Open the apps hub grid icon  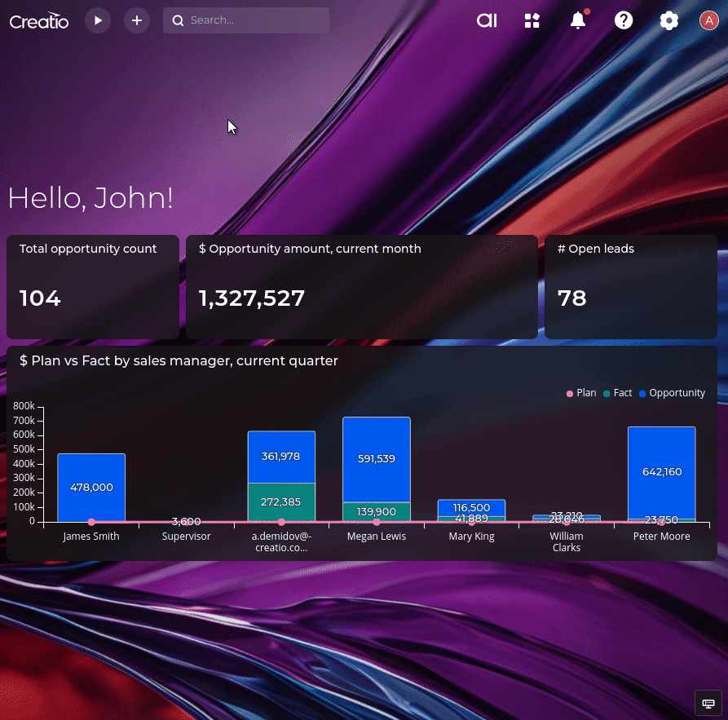(532, 20)
